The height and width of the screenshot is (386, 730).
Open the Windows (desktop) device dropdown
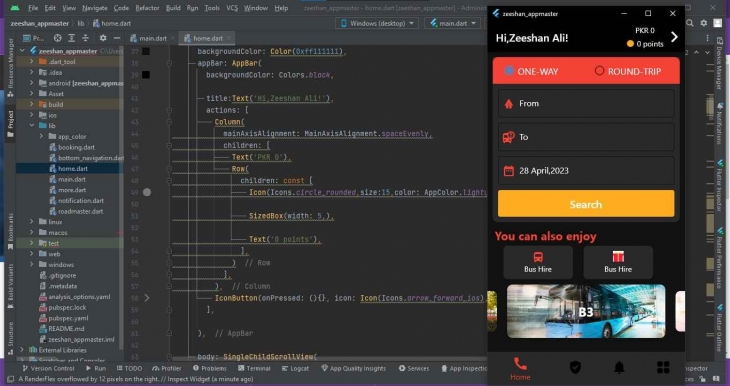(377, 23)
